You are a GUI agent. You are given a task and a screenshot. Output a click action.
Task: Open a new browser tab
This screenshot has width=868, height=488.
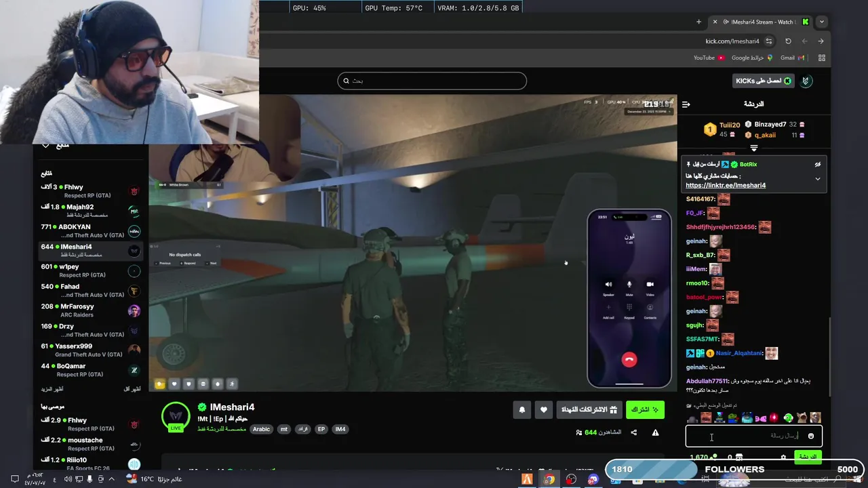pos(698,22)
